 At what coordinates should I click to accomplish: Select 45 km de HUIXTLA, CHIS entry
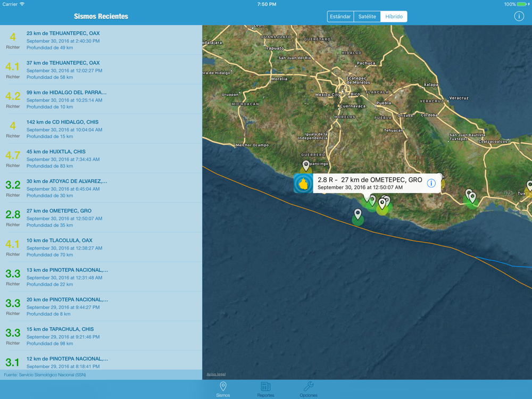click(x=101, y=159)
